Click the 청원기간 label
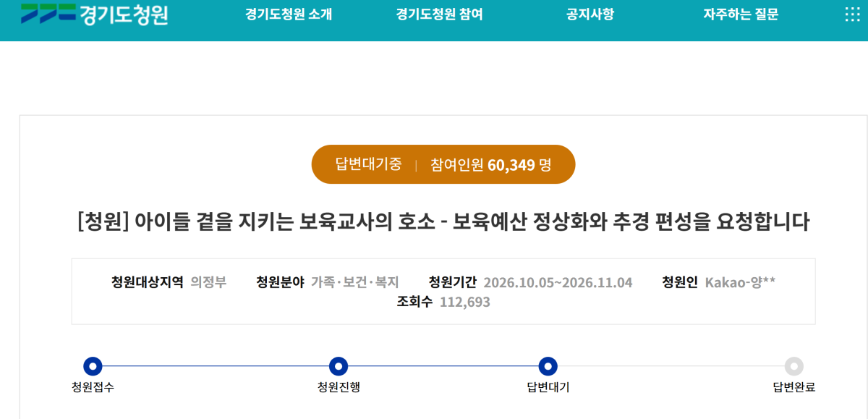Image resolution: width=868 pixels, height=419 pixels. pos(452,282)
